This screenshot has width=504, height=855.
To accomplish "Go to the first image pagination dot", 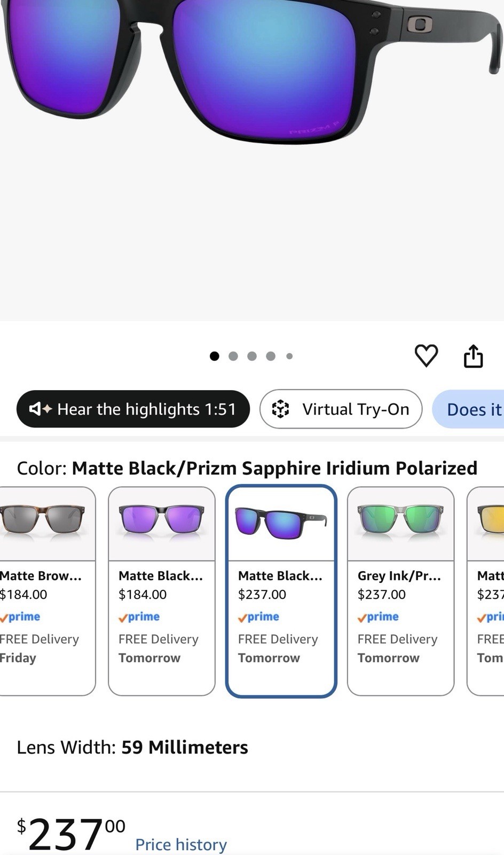I will coord(215,356).
